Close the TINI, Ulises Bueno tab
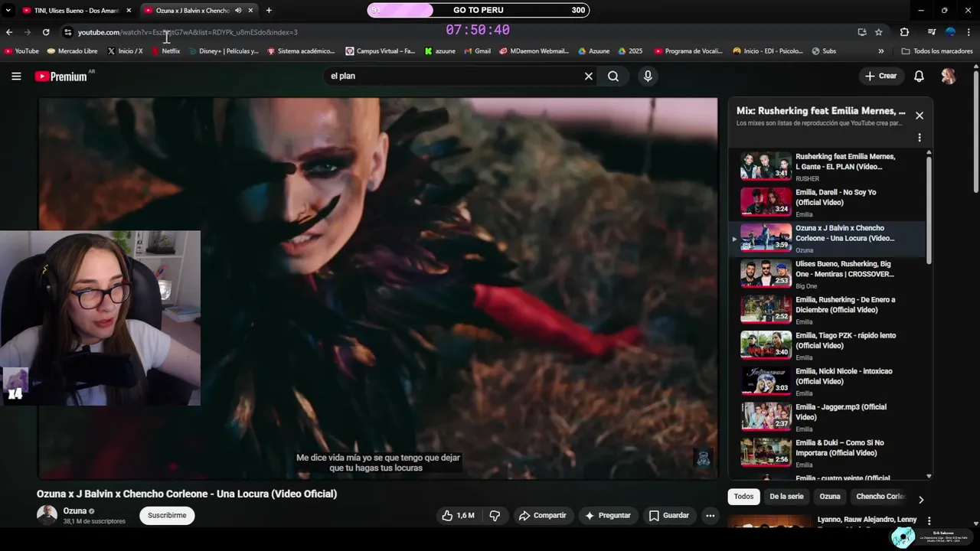980x551 pixels. pos(129,11)
